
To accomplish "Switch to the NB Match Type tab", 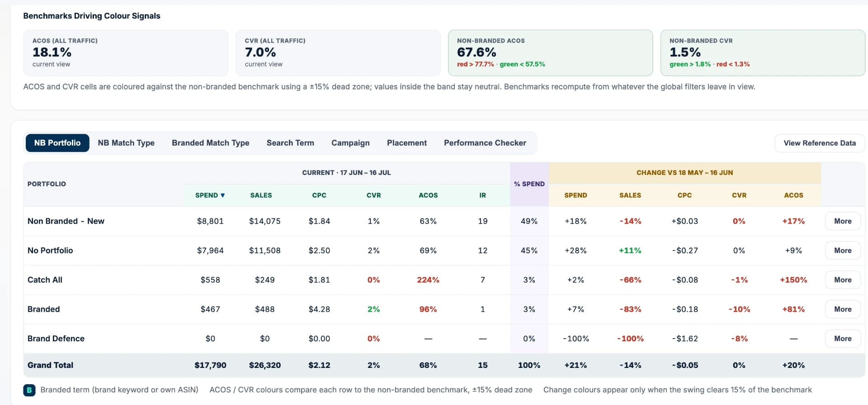I will pyautogui.click(x=126, y=143).
